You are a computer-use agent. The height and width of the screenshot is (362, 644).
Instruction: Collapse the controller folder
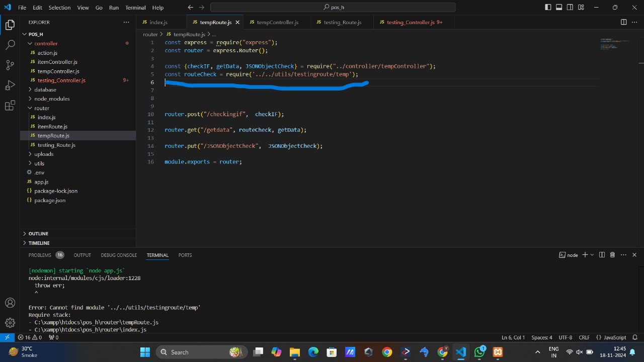[x=46, y=43]
